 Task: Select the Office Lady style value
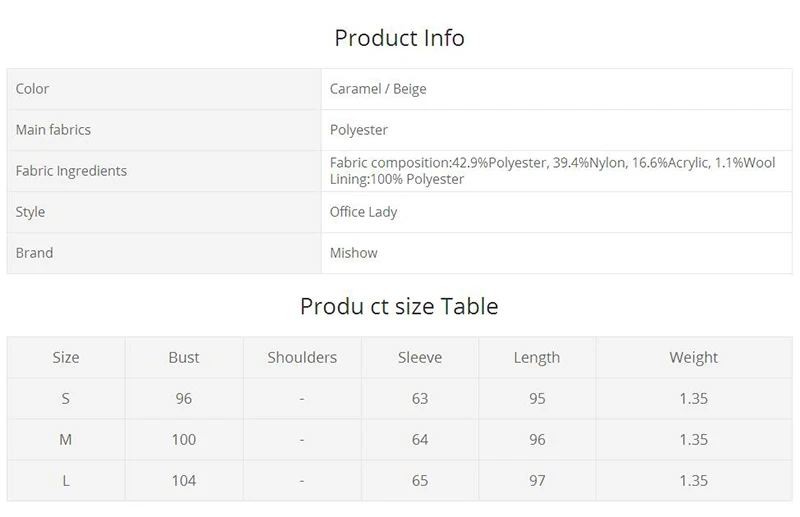[x=363, y=212]
